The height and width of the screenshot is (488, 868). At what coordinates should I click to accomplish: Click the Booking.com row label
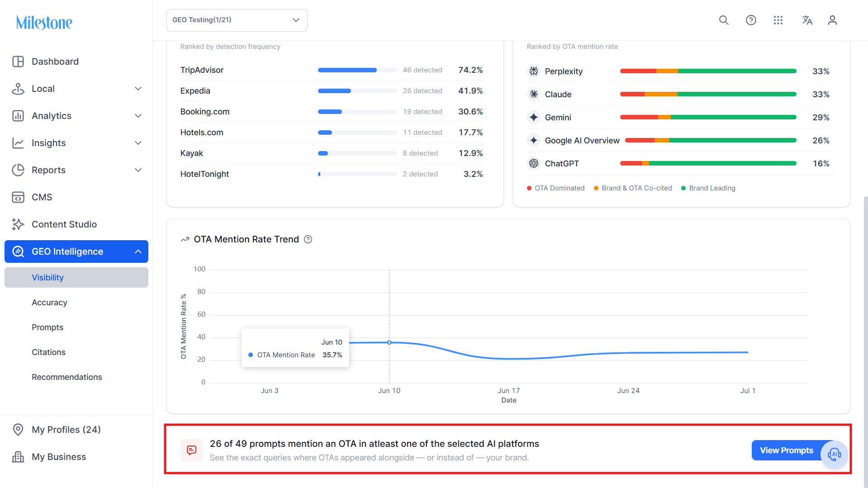205,112
